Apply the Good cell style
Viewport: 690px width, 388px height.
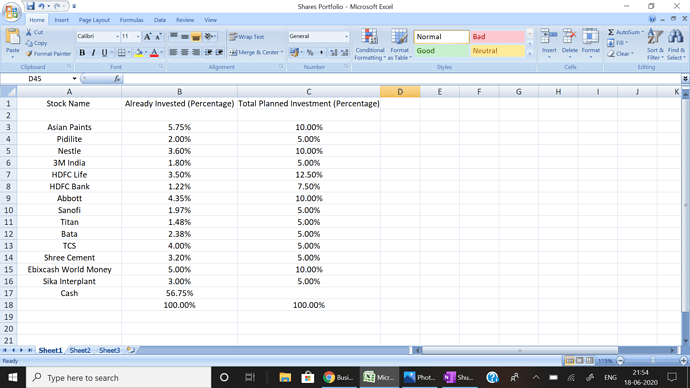441,51
